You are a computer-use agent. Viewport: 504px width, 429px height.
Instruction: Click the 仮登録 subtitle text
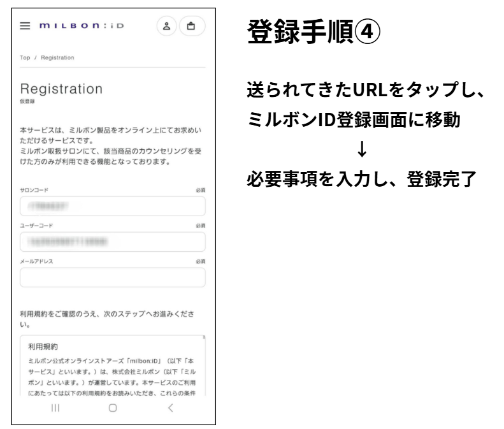click(x=27, y=101)
